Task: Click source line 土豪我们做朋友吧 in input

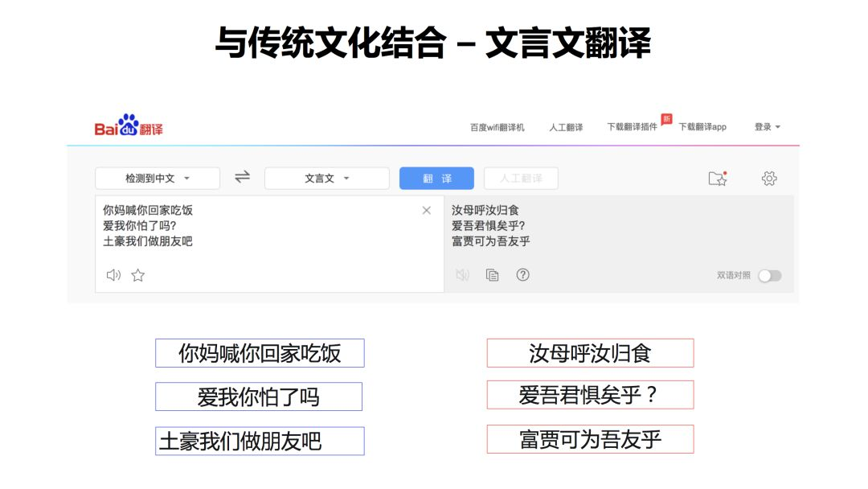Action: pyautogui.click(x=148, y=241)
